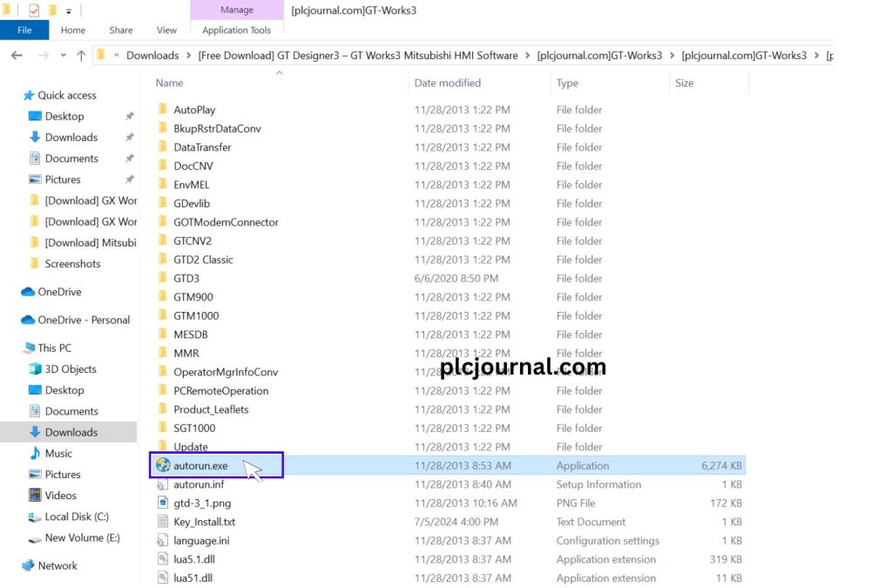Select the AutoPlay folder

point(194,110)
